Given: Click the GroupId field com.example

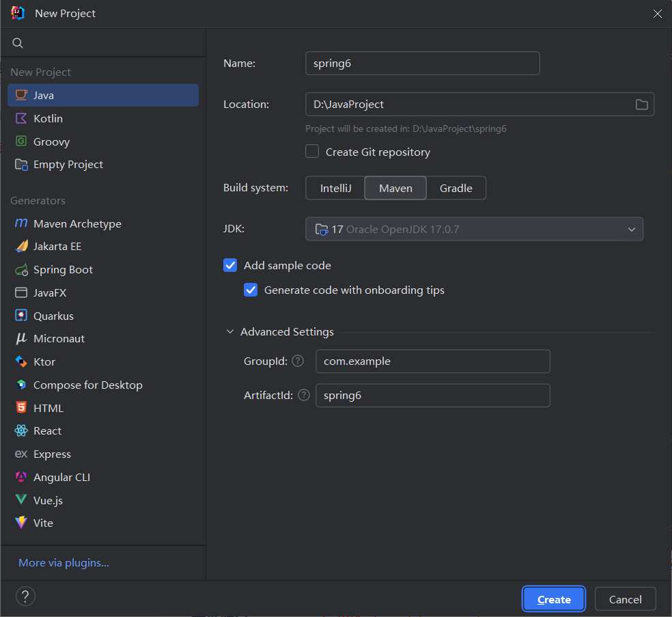Looking at the screenshot, I should 432,361.
